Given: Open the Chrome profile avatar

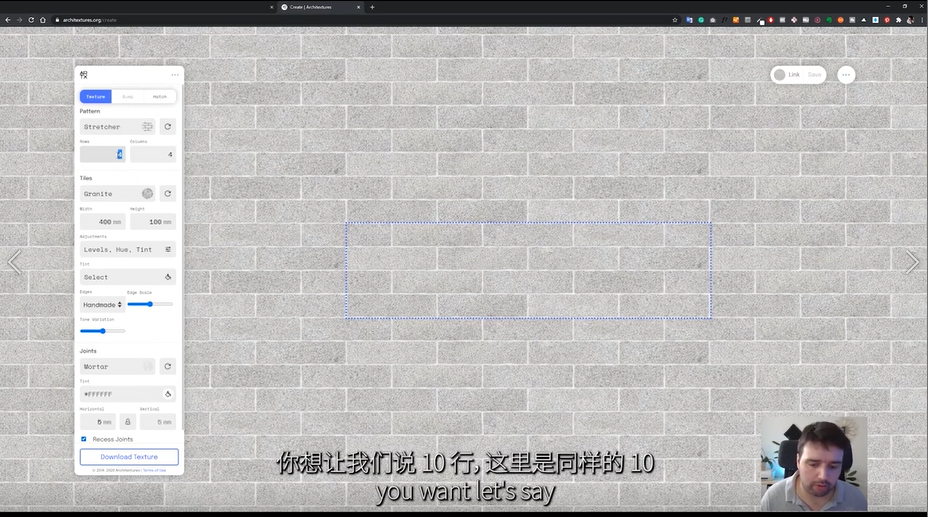Looking at the screenshot, I should pyautogui.click(x=910, y=20).
